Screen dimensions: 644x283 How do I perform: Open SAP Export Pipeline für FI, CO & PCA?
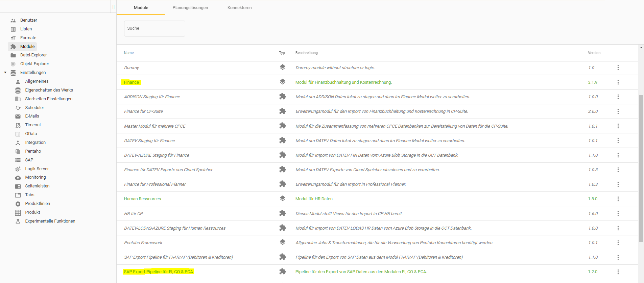coord(158,272)
